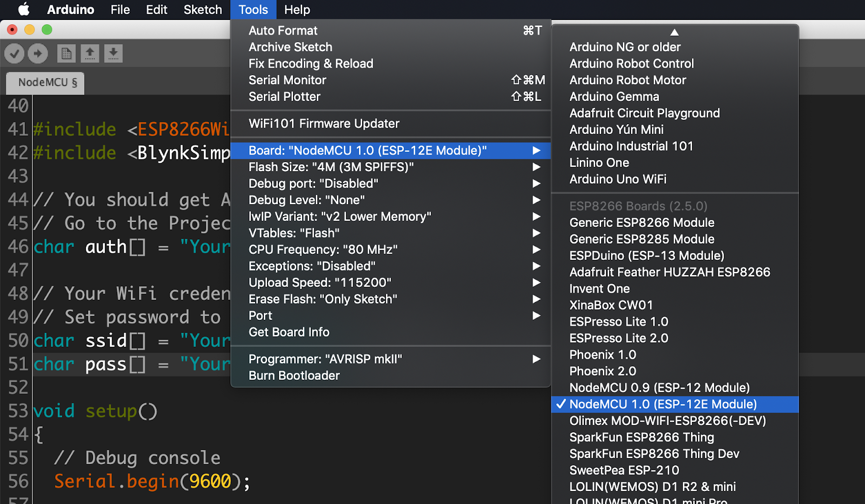
Task: Choose ESPresso Lite 2.0 board
Action: coord(675,338)
